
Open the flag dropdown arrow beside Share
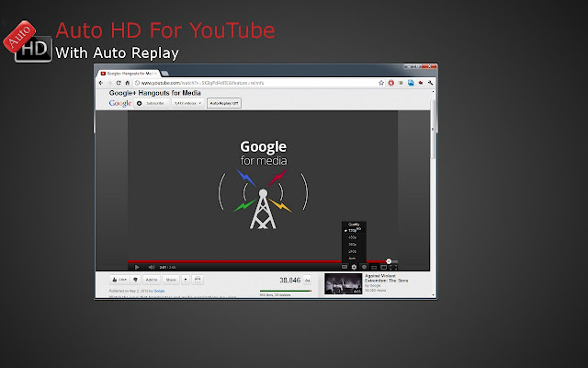click(186, 280)
